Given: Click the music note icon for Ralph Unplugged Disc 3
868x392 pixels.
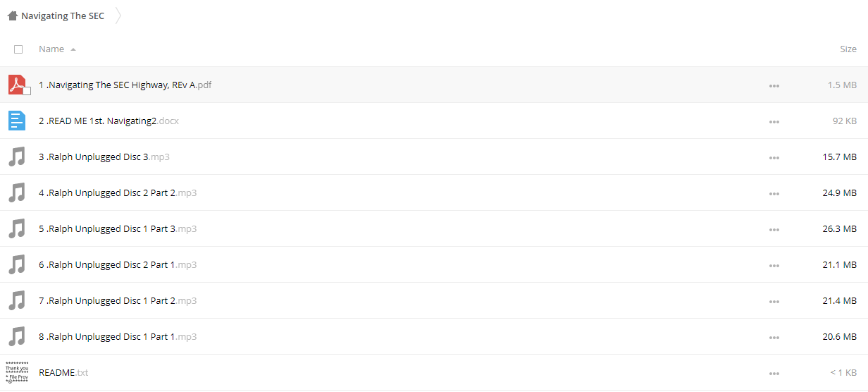Looking at the screenshot, I should (x=17, y=157).
